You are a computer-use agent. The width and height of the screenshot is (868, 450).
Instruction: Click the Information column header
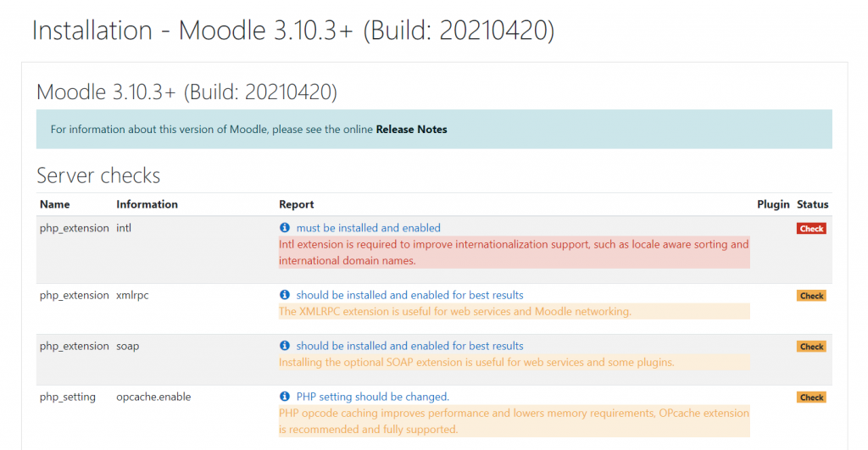[147, 204]
